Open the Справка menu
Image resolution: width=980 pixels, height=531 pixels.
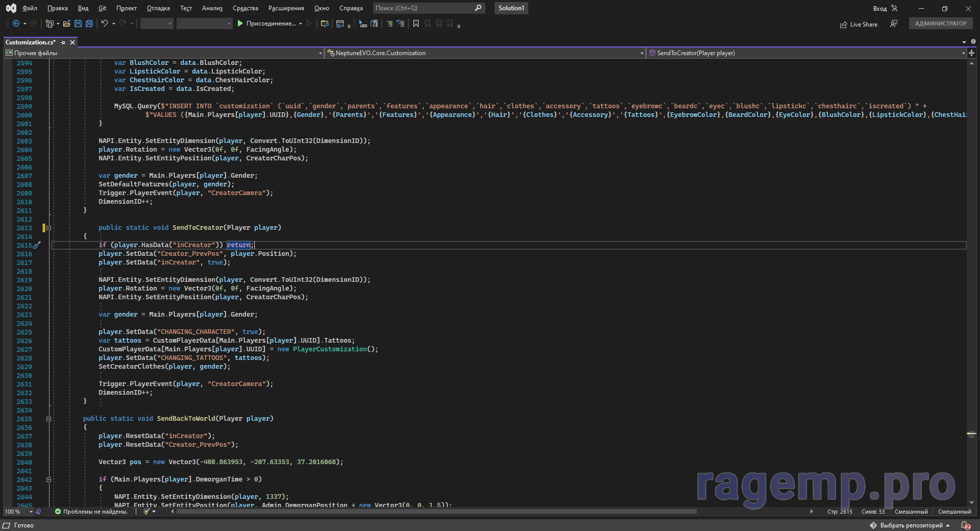(x=351, y=8)
